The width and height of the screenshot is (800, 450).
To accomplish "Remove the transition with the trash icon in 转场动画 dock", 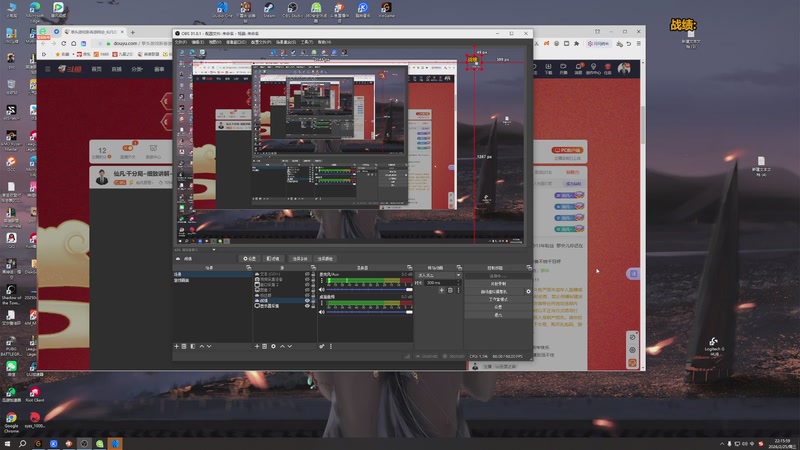I will pyautogui.click(x=450, y=290).
